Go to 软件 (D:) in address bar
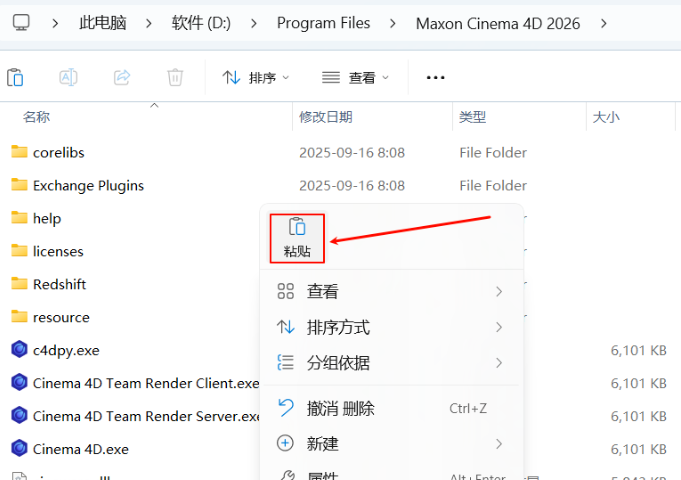Viewport: 681px width, 480px height. [201, 22]
